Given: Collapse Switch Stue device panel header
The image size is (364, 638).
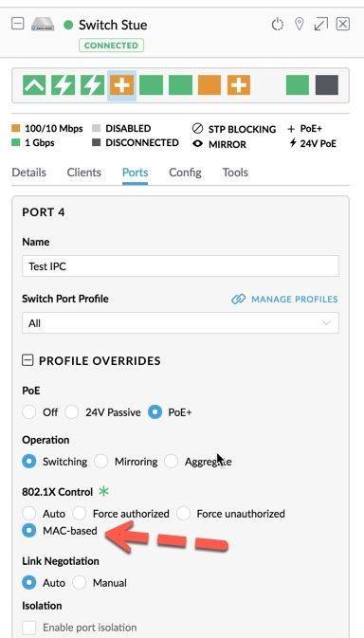Looking at the screenshot, I should (x=17, y=24).
